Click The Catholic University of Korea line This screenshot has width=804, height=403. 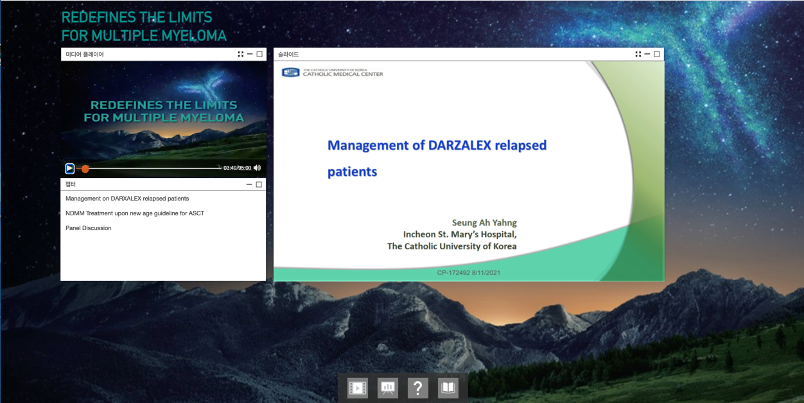(452, 246)
